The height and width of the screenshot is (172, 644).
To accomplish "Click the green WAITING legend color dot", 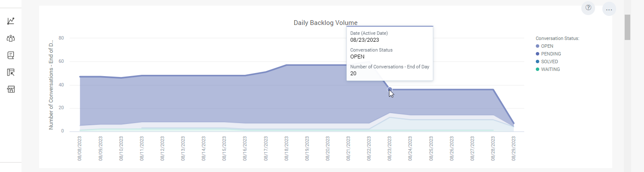I will (x=537, y=69).
